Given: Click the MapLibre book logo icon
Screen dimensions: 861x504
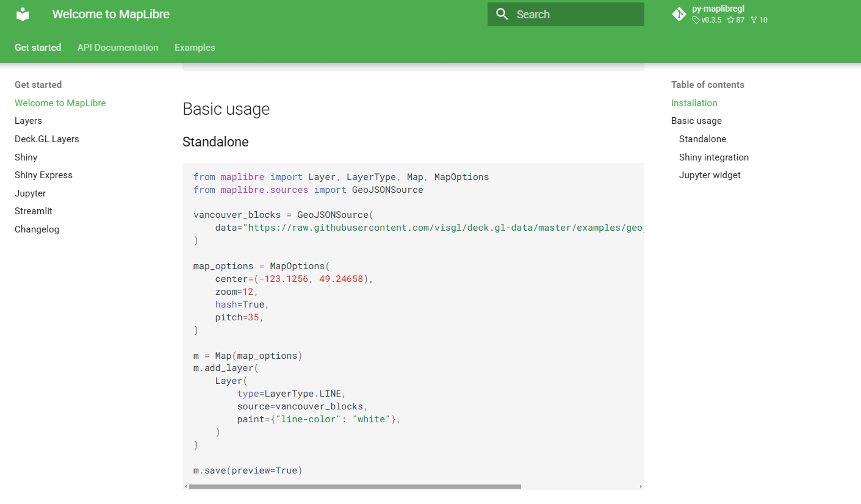Looking at the screenshot, I should [23, 15].
